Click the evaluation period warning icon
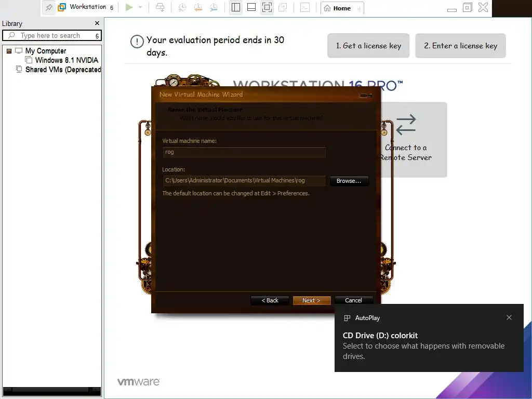532x399 pixels. (x=137, y=42)
